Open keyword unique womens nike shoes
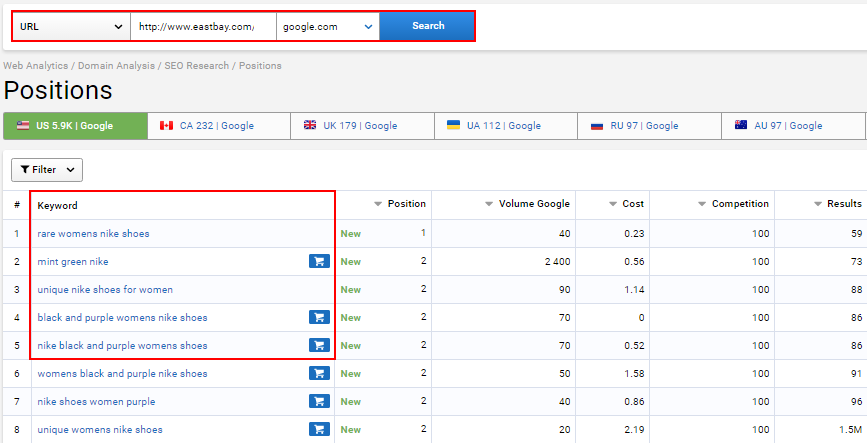This screenshot has height=443, width=867. [100, 430]
